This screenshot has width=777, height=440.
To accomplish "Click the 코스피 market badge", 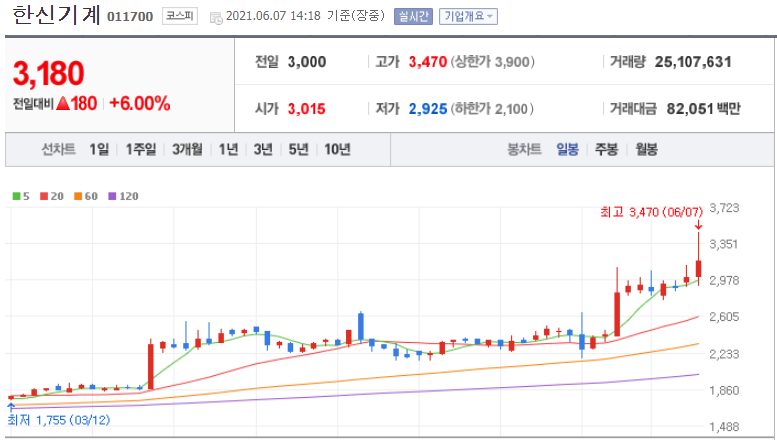I will pos(179,16).
